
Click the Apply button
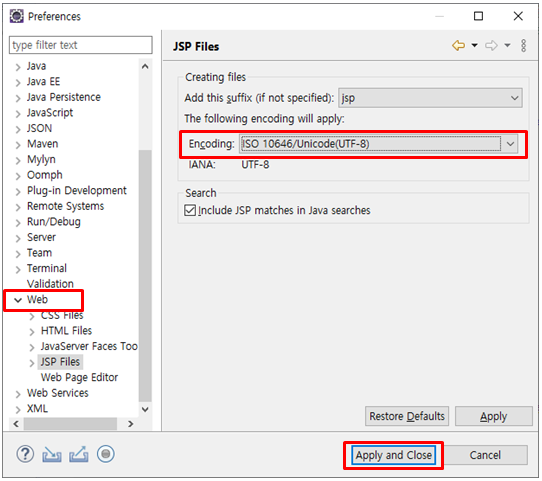[x=494, y=416]
